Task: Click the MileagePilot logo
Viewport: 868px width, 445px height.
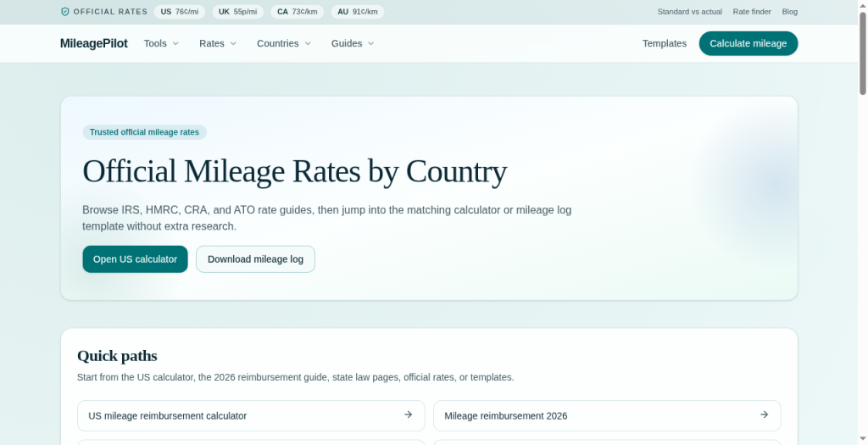Action: pos(93,44)
